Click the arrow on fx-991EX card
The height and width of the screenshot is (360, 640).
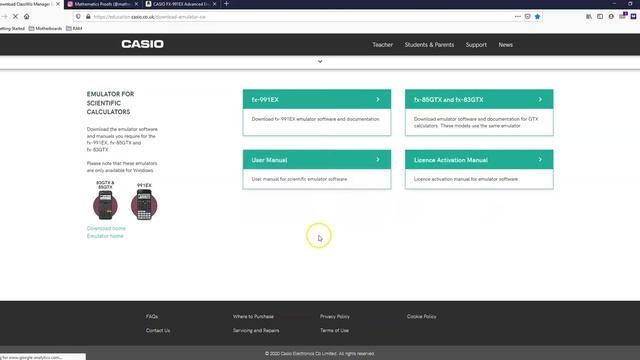pyautogui.click(x=378, y=100)
